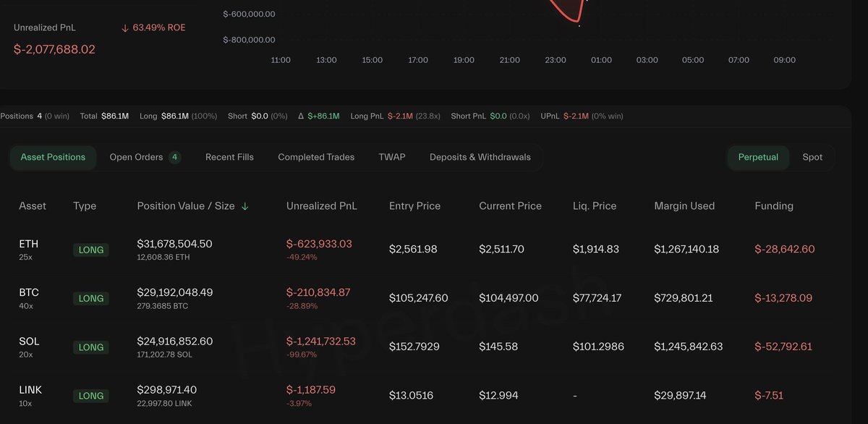Open Deposits & Withdrawals tab
Image resolution: width=868 pixels, height=424 pixels.
[x=480, y=157]
